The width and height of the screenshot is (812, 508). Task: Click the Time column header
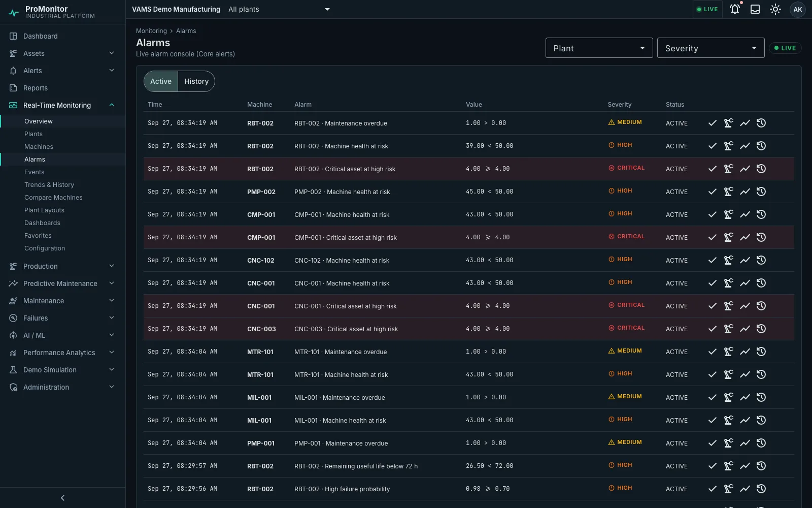pos(155,104)
